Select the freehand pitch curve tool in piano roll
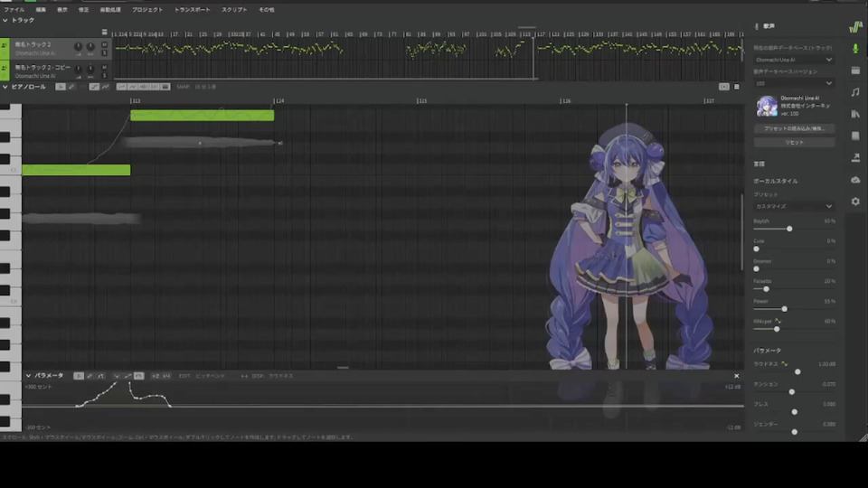 (105, 87)
